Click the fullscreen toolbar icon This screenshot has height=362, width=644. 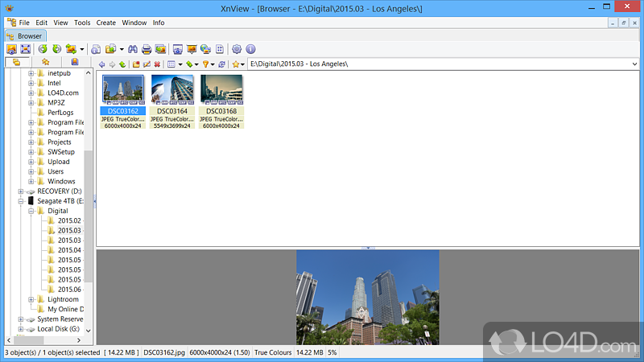tap(26, 49)
